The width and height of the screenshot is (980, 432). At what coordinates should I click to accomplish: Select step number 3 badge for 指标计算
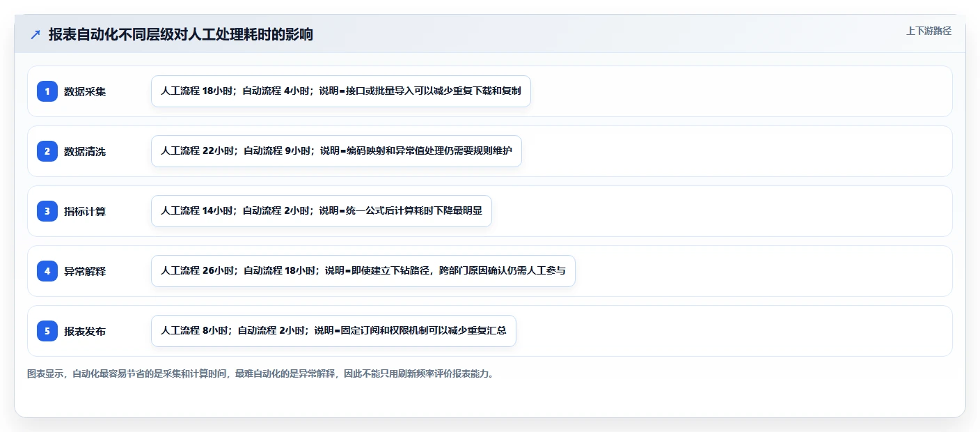click(x=47, y=211)
